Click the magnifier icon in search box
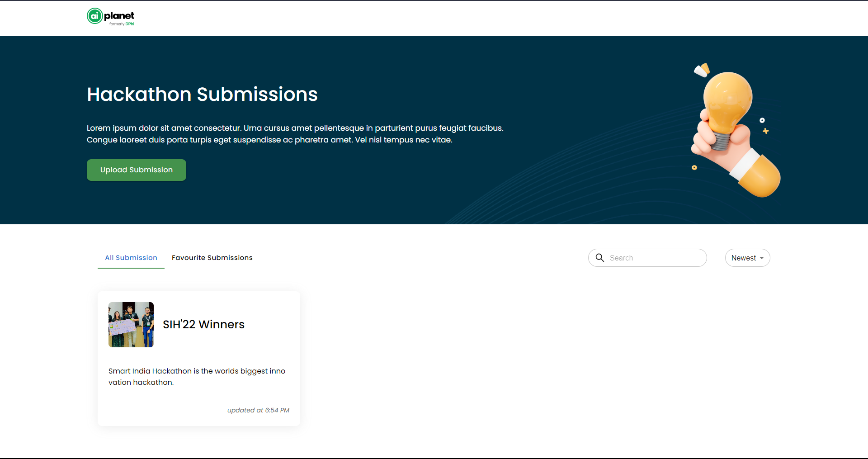This screenshot has height=459, width=868. tap(600, 258)
